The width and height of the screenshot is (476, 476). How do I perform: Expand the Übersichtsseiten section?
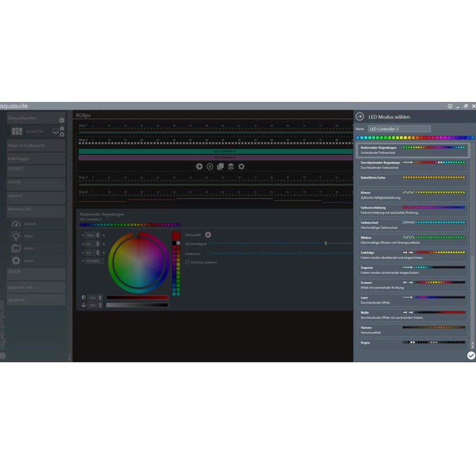pyautogui.click(x=62, y=120)
